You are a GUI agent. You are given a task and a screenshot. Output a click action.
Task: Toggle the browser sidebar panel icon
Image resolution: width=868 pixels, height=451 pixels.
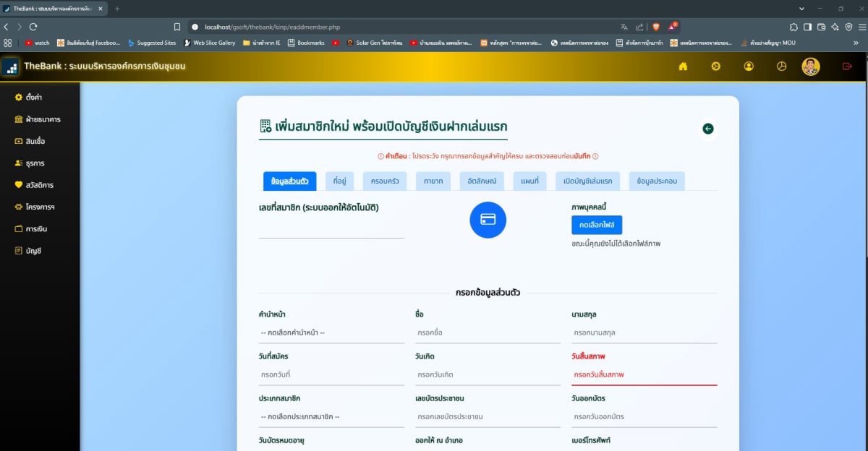click(807, 27)
